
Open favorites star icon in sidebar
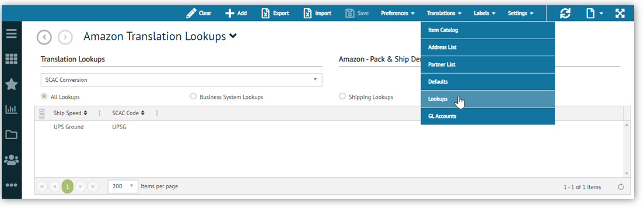11,85
